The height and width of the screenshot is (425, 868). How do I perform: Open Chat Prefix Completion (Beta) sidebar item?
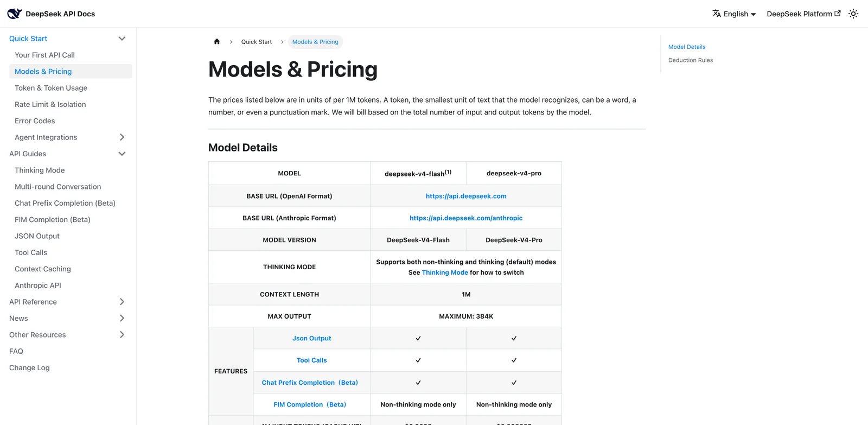tap(65, 203)
